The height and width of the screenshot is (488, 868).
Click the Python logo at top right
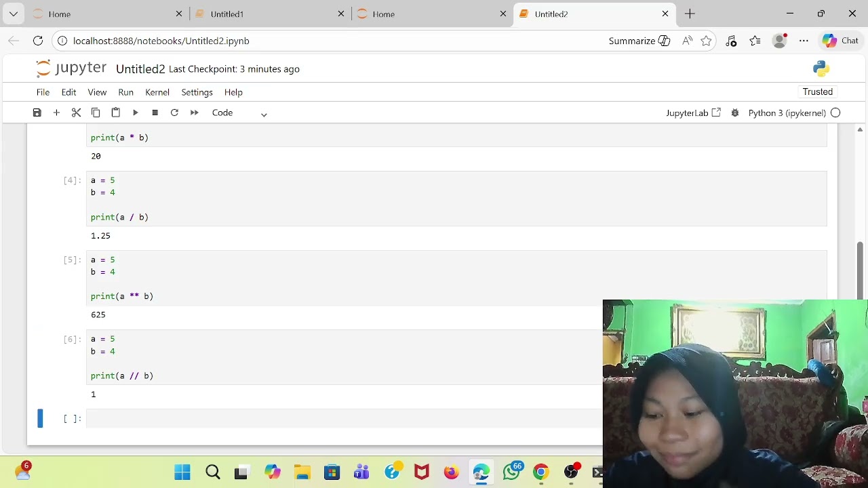(x=821, y=68)
